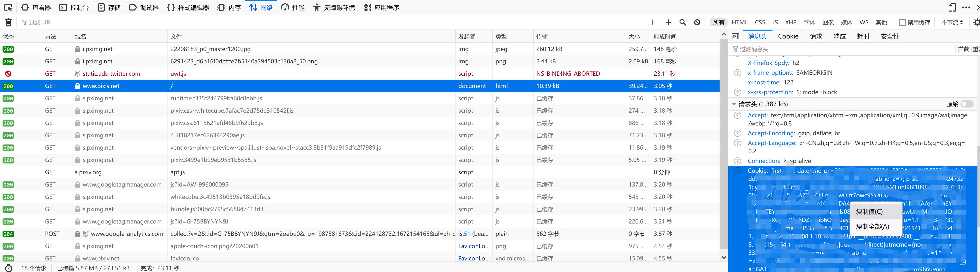
Task: Switch to the 控制台 console tab
Action: coord(74,8)
